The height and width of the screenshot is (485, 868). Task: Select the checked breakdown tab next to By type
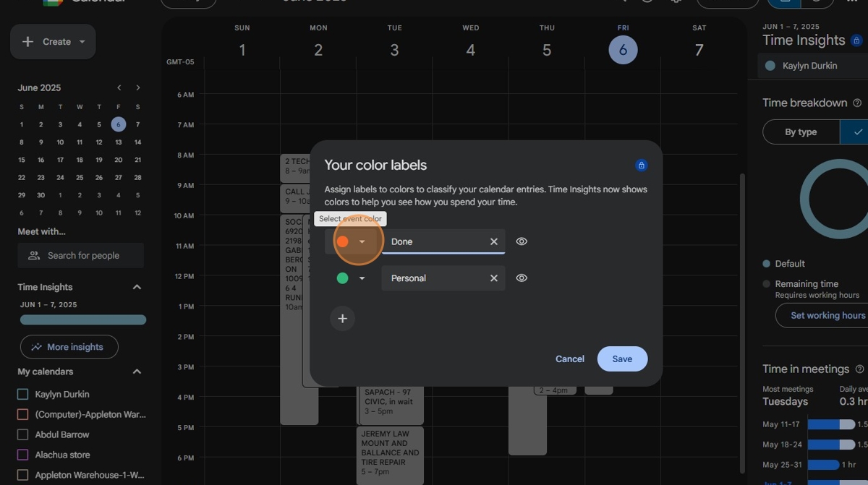(854, 132)
